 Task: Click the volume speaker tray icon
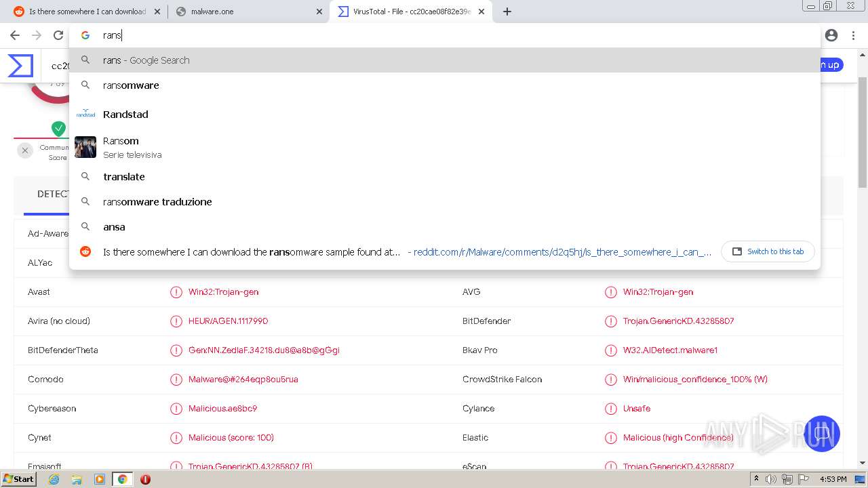pyautogui.click(x=771, y=479)
